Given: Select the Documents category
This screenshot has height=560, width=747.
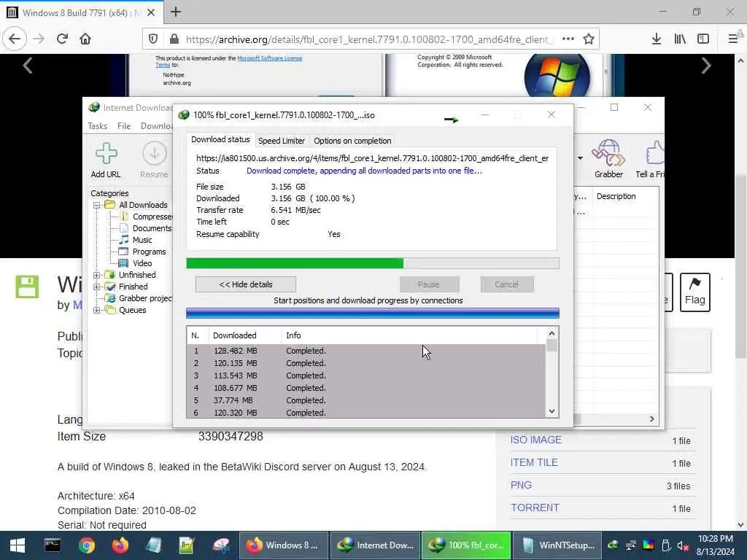Looking at the screenshot, I should pos(152,228).
